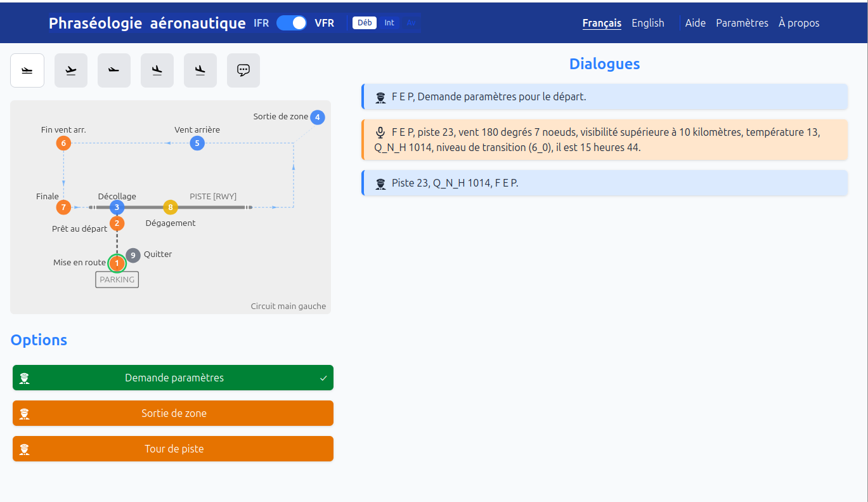Click pilot icon beside 'Demande paramètres pour le départ'
Viewport: 868px width, 502px height.
(380, 97)
